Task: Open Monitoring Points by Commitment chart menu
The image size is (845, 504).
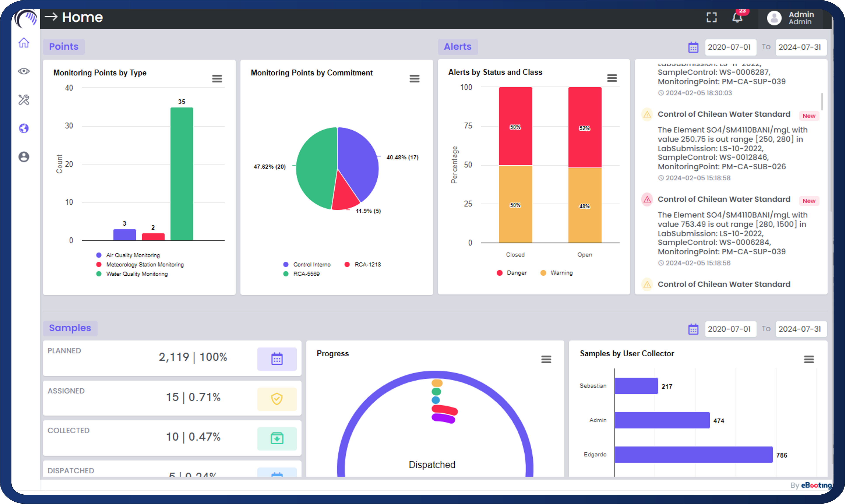Action: coord(414,79)
